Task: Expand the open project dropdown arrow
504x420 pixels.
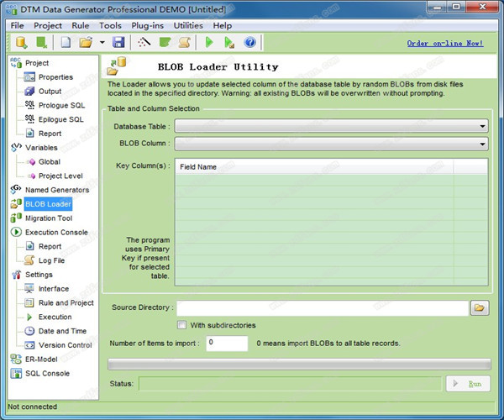Action: click(102, 42)
